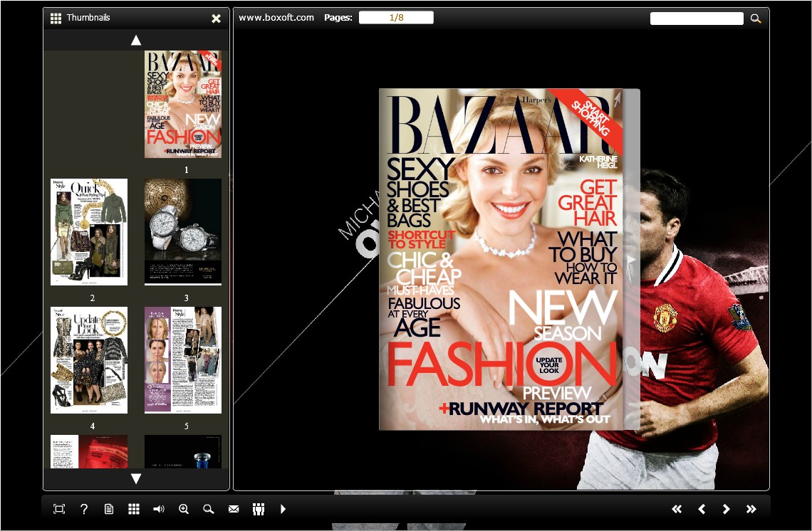The width and height of the screenshot is (812, 531).
Task: Click the social share people icon
Action: tap(259, 509)
